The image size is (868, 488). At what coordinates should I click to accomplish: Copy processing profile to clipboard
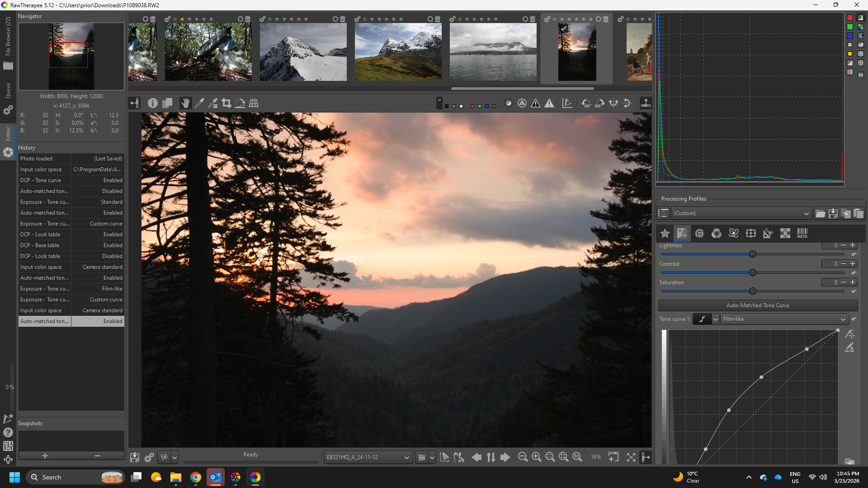(x=846, y=213)
